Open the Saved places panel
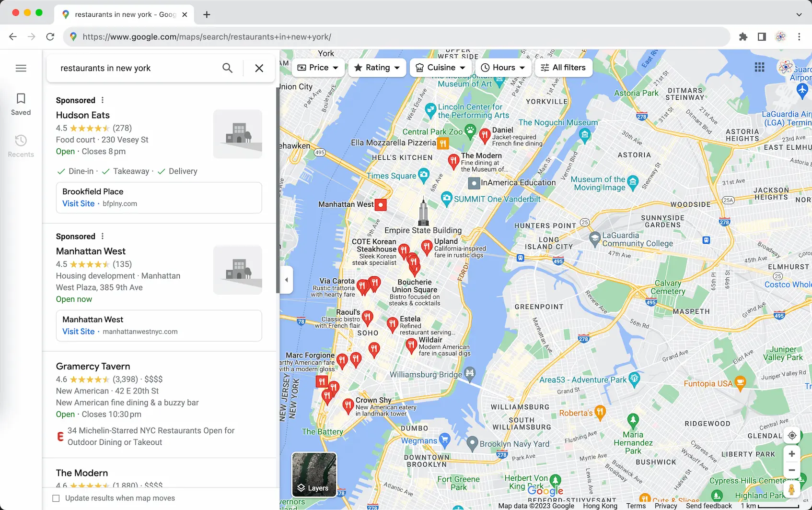Screen dimensions: 812x510 coord(21,104)
